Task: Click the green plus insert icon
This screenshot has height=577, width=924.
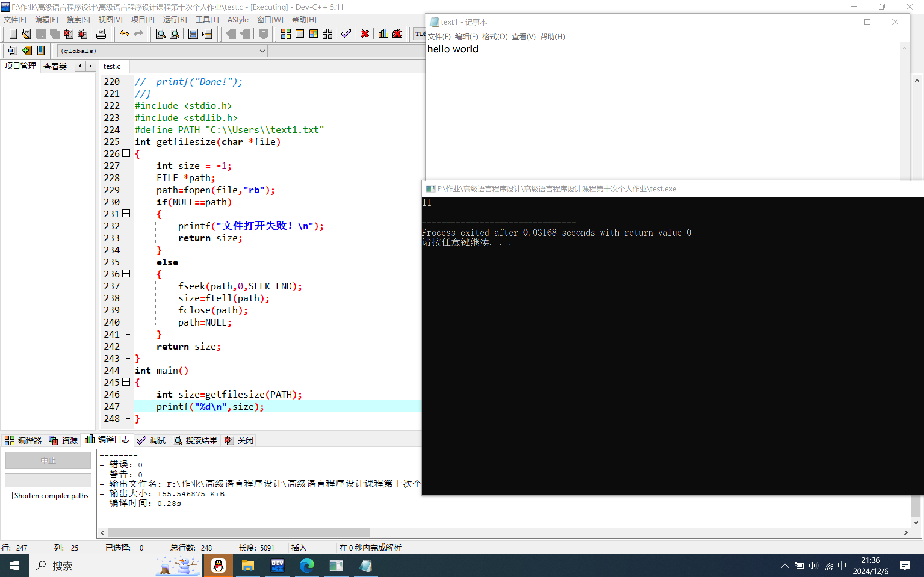Action: point(27,50)
